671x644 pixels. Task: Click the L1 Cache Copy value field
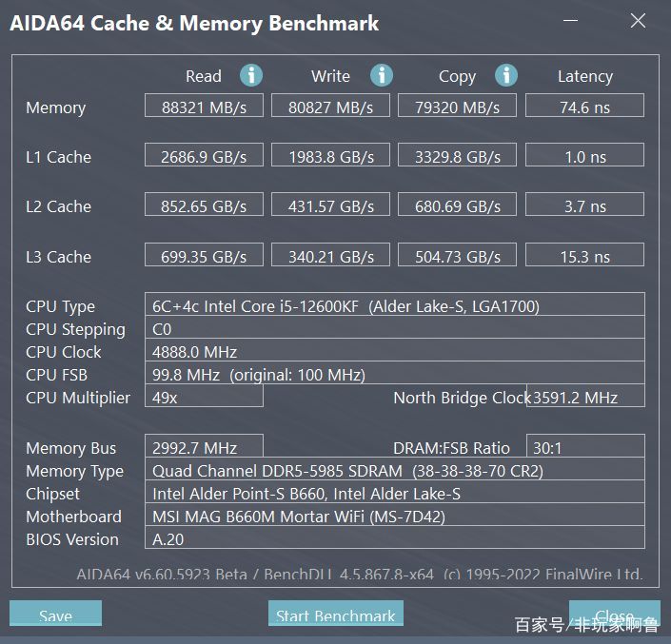coord(458,155)
